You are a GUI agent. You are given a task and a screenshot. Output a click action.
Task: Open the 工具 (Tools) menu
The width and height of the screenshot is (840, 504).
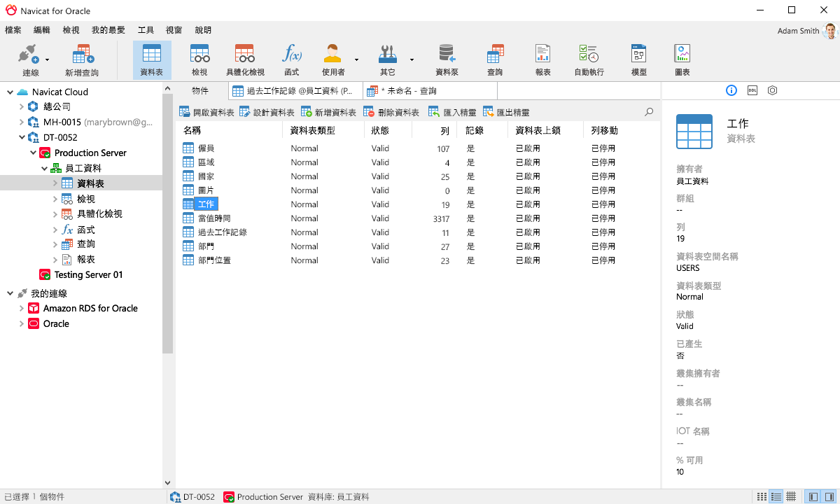[145, 29]
